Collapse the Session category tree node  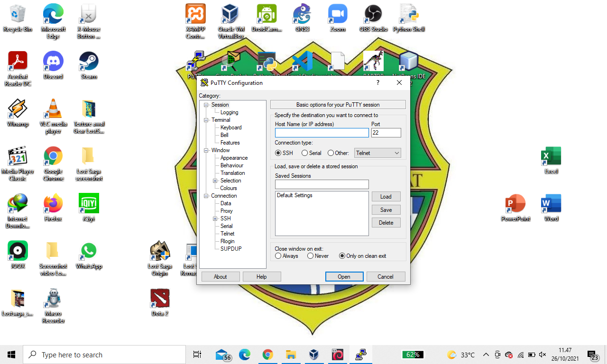(206, 105)
